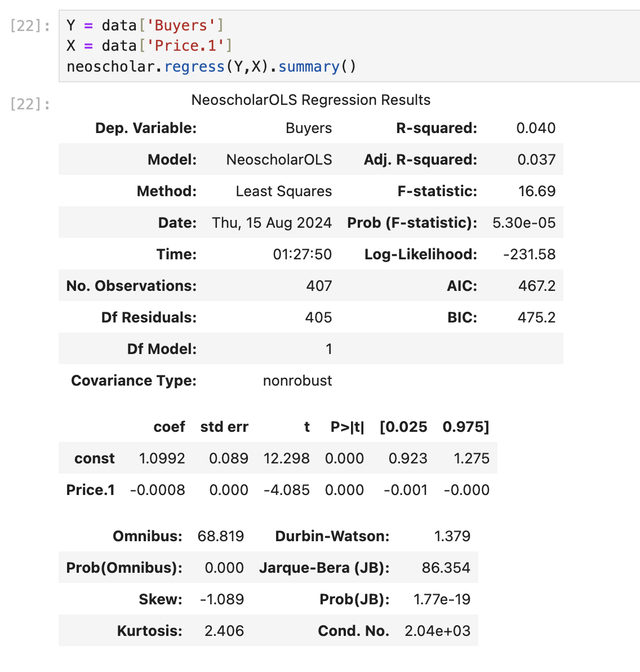Viewport: 640px width, 672px height.
Task: Click the output prompt [22] beside the results
Action: 30,104
